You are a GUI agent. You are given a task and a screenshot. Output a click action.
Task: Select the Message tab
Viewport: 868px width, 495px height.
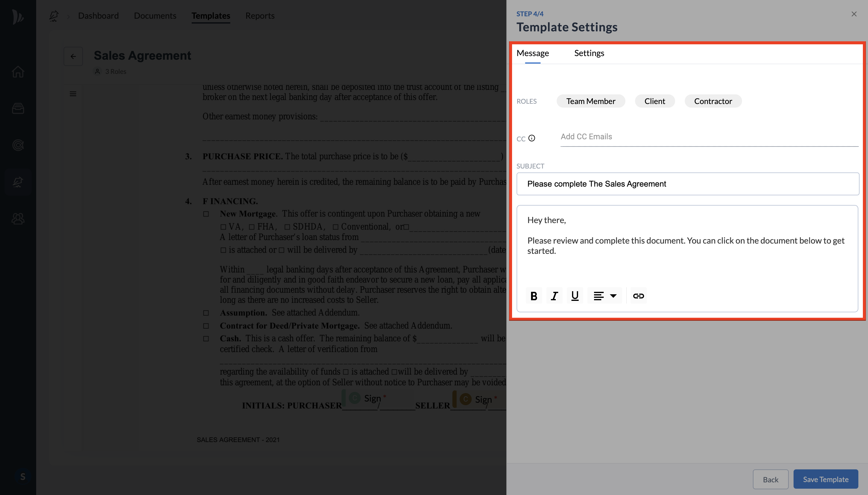pos(533,53)
